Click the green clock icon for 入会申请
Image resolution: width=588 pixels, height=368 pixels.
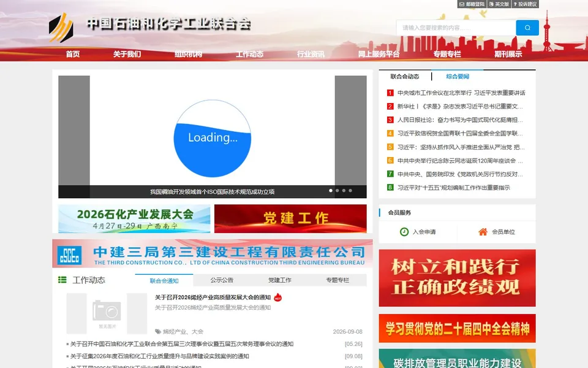(404, 232)
